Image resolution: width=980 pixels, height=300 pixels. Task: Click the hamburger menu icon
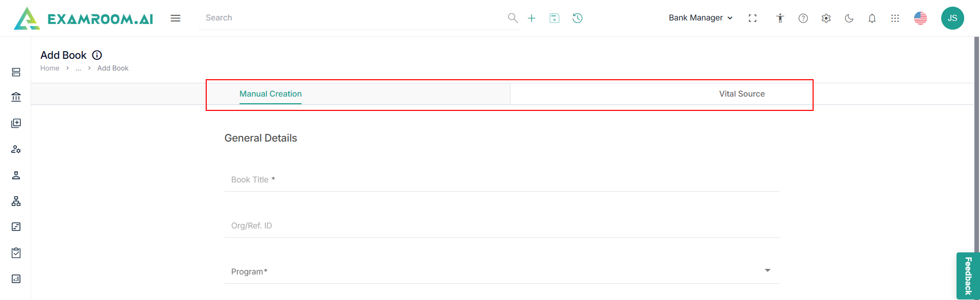[176, 18]
